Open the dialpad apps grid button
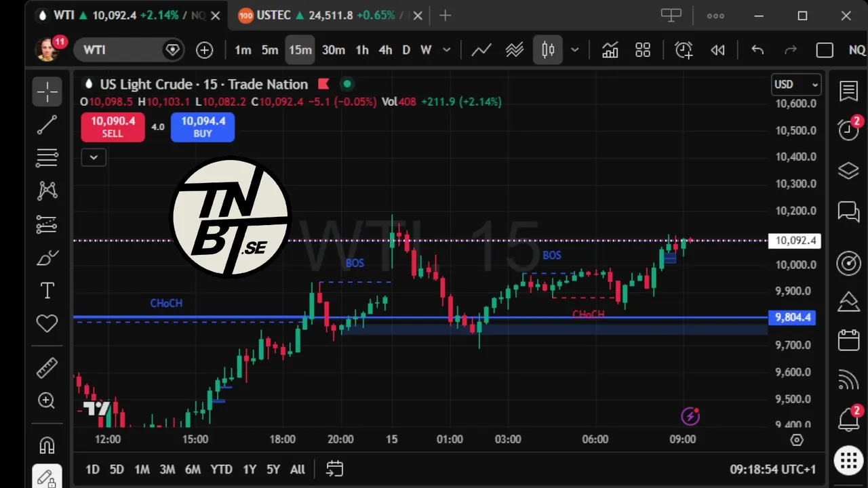The image size is (868, 488). (x=848, y=461)
